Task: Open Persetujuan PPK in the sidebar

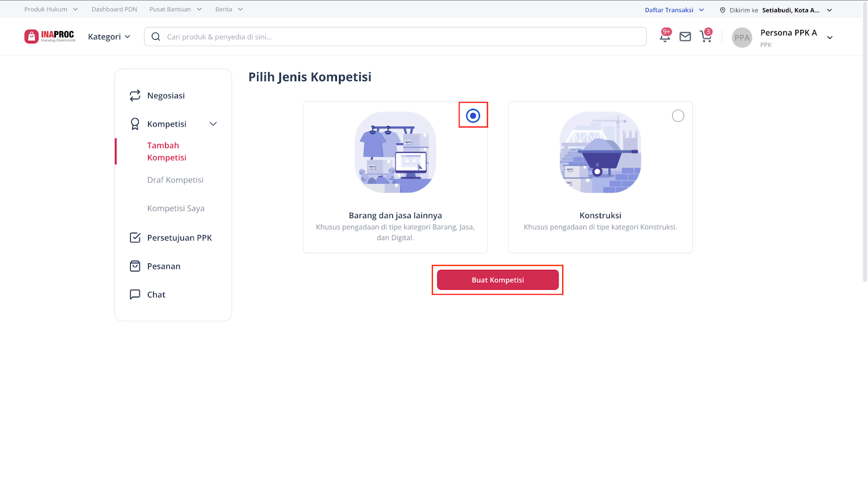Action: pyautogui.click(x=179, y=238)
